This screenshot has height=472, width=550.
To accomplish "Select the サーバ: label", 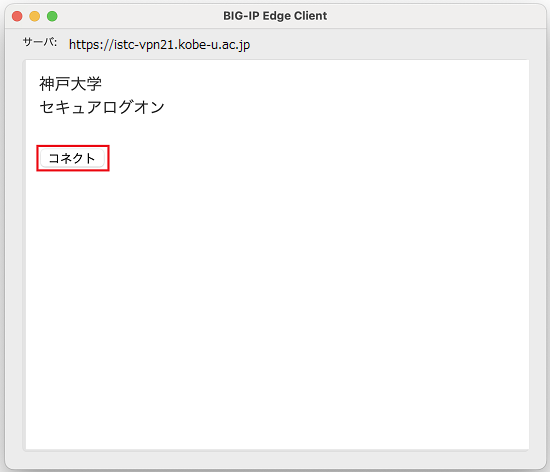I will pos(40,42).
